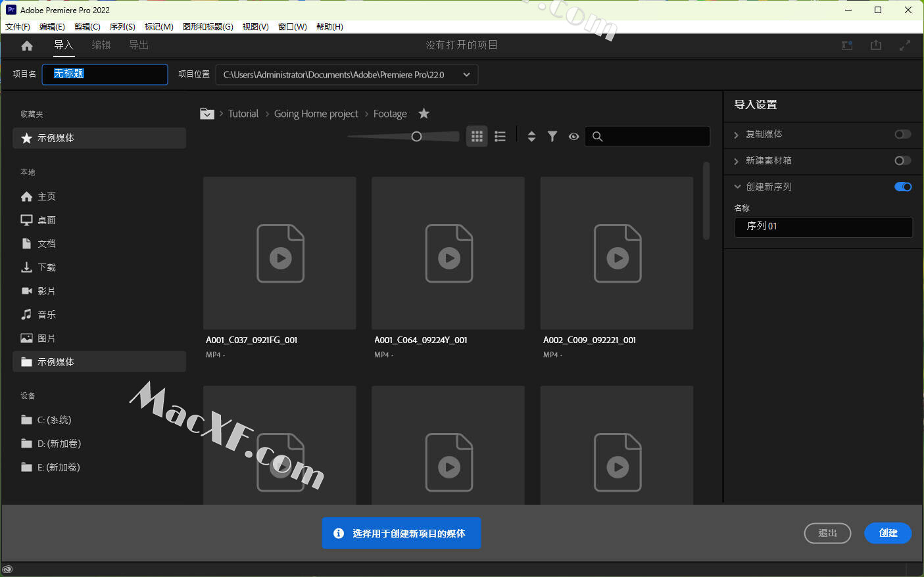Switch to grid thumbnail view

tap(477, 136)
